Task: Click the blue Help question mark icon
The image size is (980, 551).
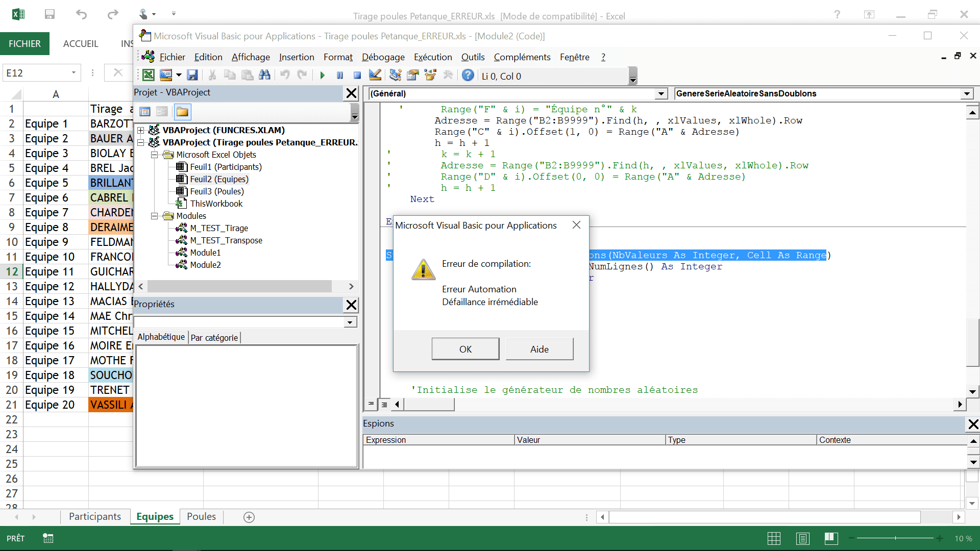Action: point(468,76)
